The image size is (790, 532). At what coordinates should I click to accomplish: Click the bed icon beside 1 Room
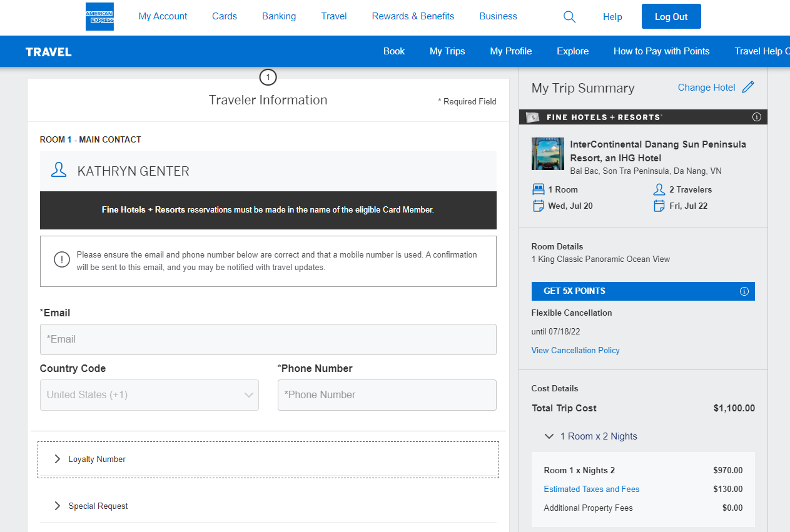pos(538,189)
